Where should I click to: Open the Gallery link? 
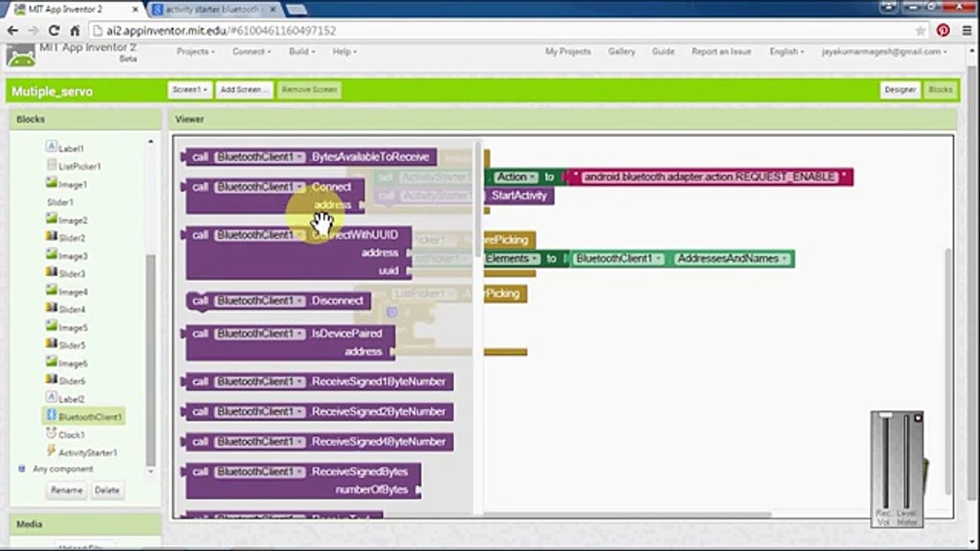[621, 51]
